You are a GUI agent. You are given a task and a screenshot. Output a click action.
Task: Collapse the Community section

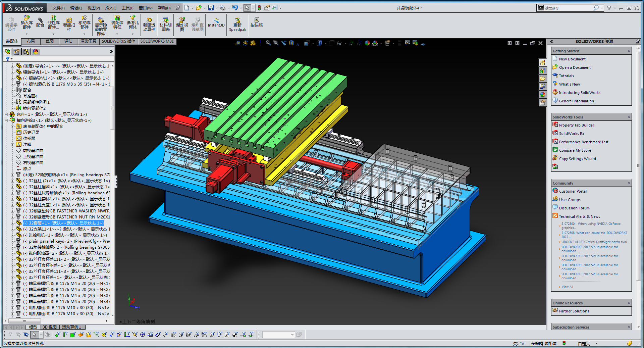tap(629, 183)
